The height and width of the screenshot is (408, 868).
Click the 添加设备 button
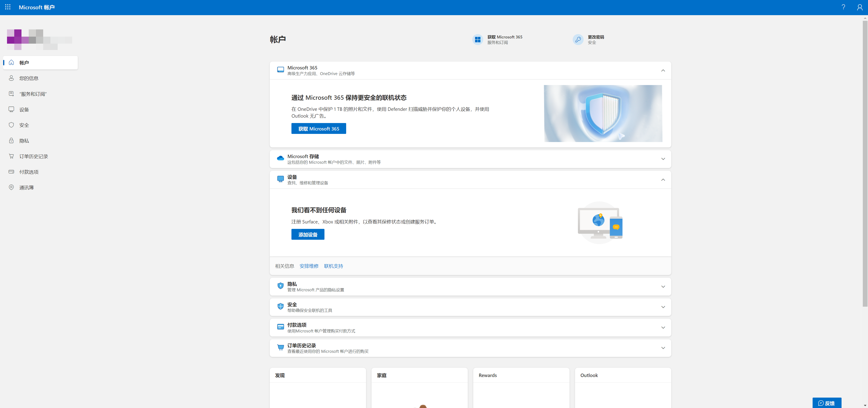point(308,234)
